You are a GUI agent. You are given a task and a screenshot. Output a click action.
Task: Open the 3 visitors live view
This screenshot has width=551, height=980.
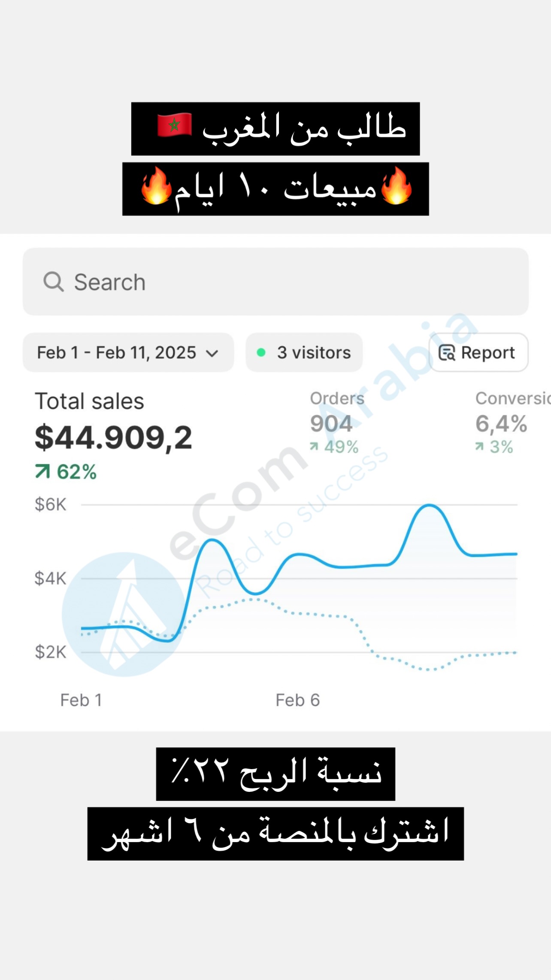(314, 353)
